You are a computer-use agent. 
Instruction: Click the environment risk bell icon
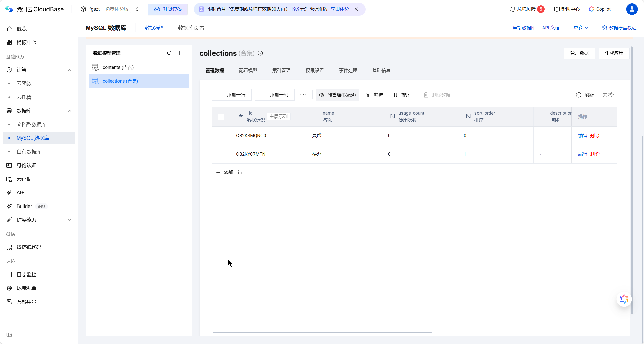point(513,9)
